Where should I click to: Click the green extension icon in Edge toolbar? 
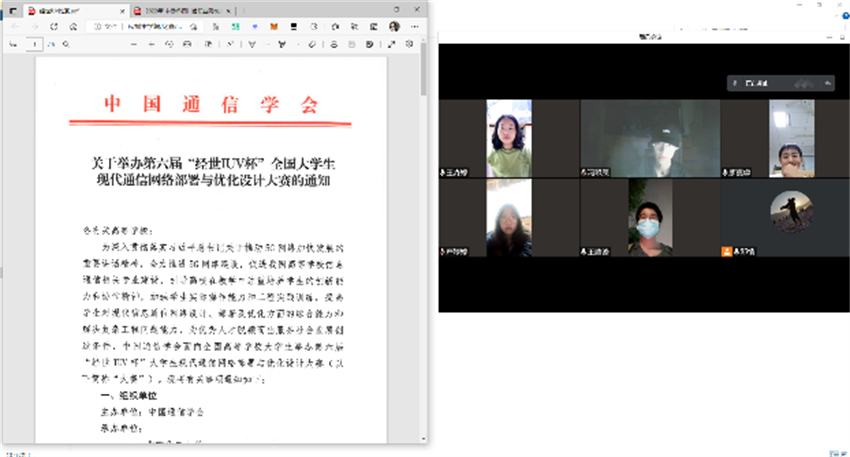235,27
